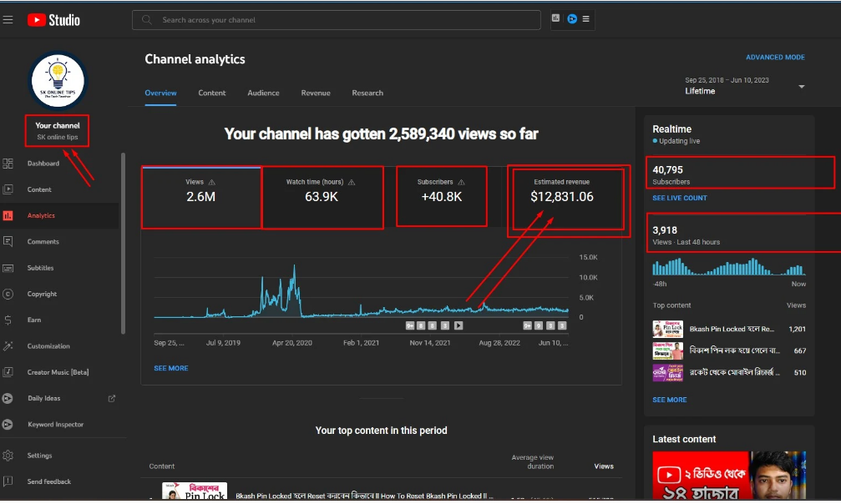The height and width of the screenshot is (504, 841).
Task: Click the Advanced Mode link
Action: click(775, 58)
